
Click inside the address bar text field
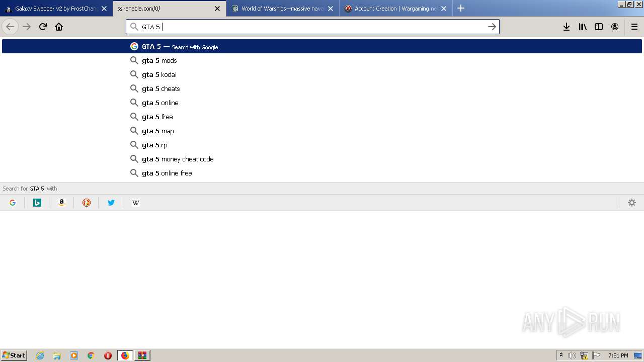tap(312, 27)
